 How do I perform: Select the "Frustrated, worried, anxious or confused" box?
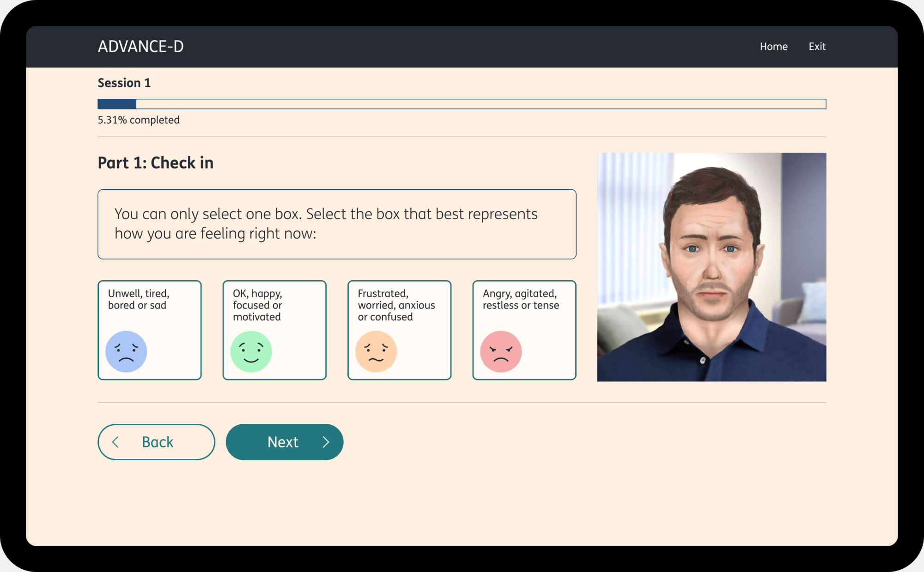click(x=399, y=330)
